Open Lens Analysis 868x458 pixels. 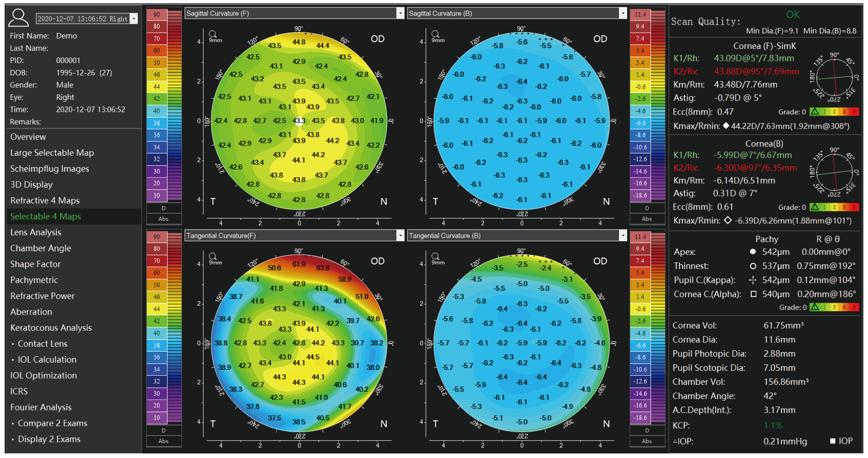[x=36, y=232]
